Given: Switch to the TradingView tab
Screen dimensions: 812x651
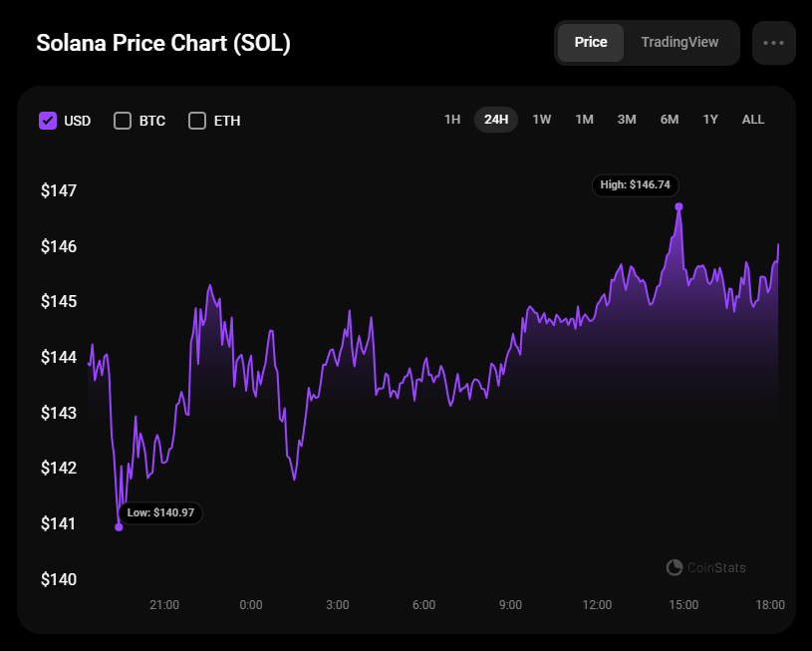Looking at the screenshot, I should coord(679,43).
